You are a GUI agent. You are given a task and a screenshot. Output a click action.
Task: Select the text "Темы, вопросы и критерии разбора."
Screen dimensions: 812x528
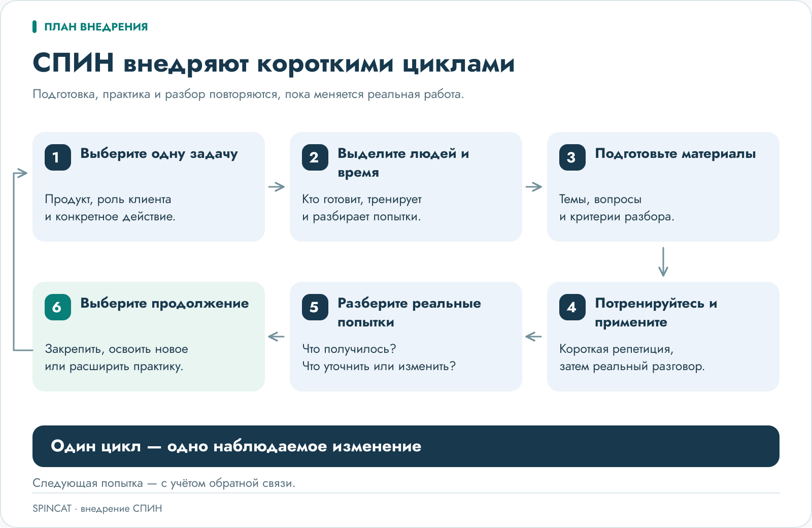[x=617, y=208]
